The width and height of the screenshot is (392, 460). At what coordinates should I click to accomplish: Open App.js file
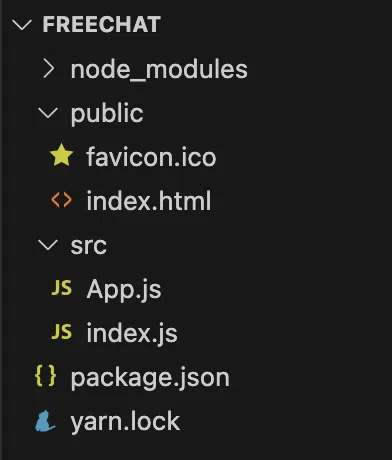pyautogui.click(x=124, y=290)
